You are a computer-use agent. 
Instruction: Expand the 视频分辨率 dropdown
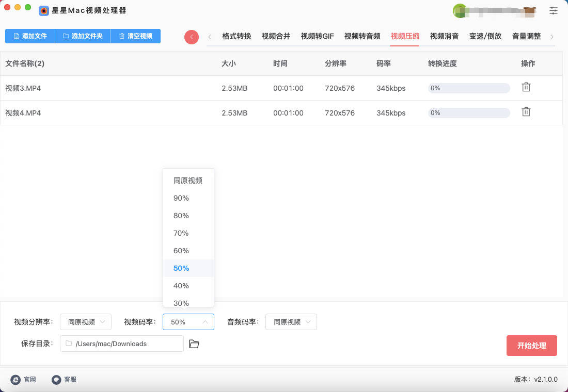pos(86,322)
